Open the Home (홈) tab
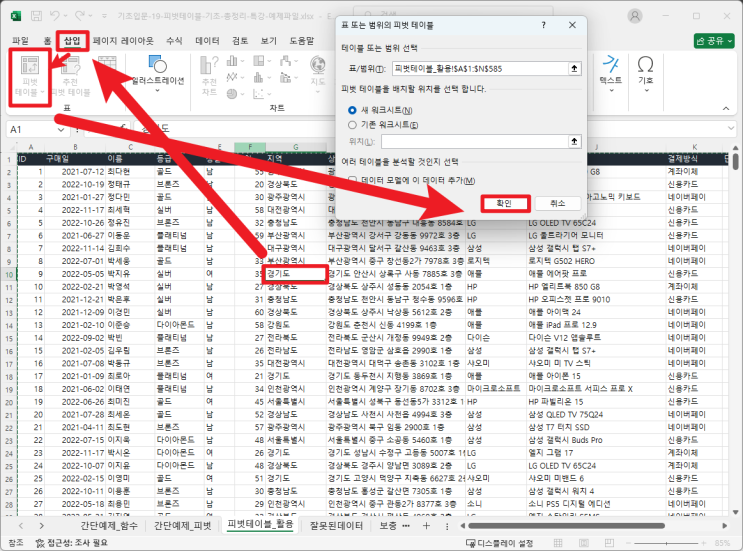 pos(47,41)
